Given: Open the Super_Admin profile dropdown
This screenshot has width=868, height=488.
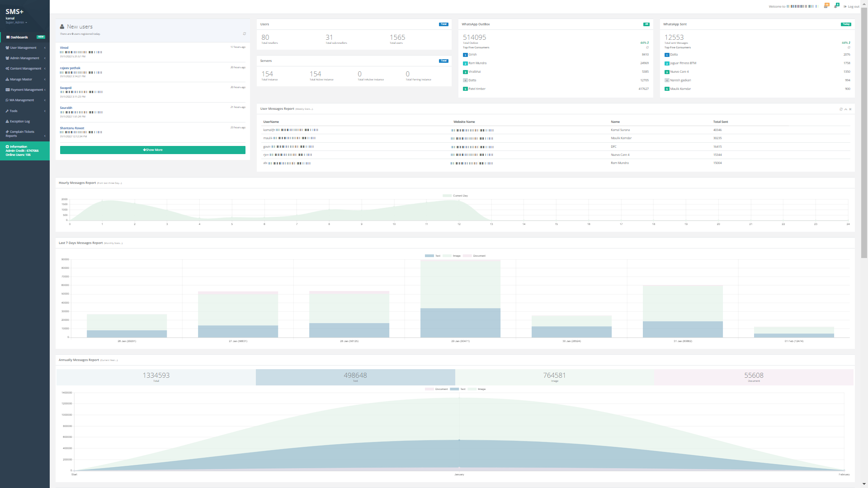Looking at the screenshot, I should click(16, 23).
